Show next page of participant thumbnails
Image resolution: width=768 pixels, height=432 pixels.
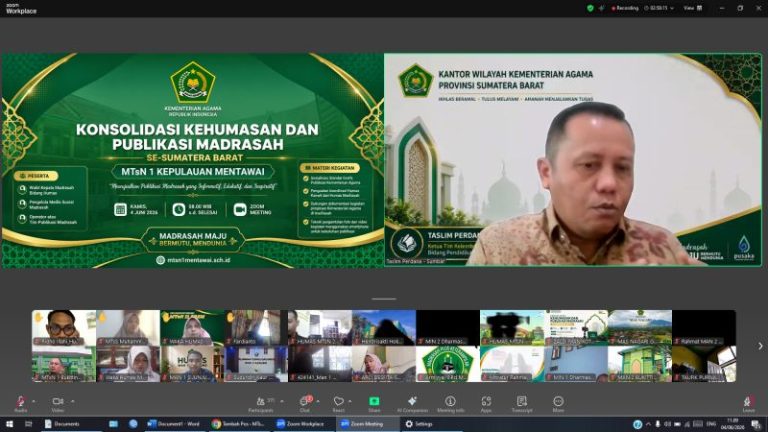pyautogui.click(x=760, y=346)
